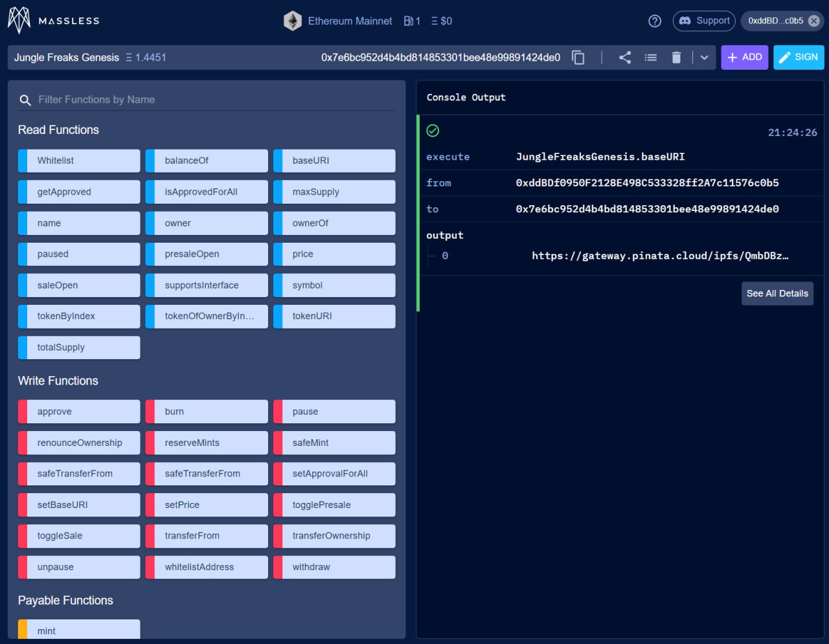Select the withdraw function

pos(334,567)
